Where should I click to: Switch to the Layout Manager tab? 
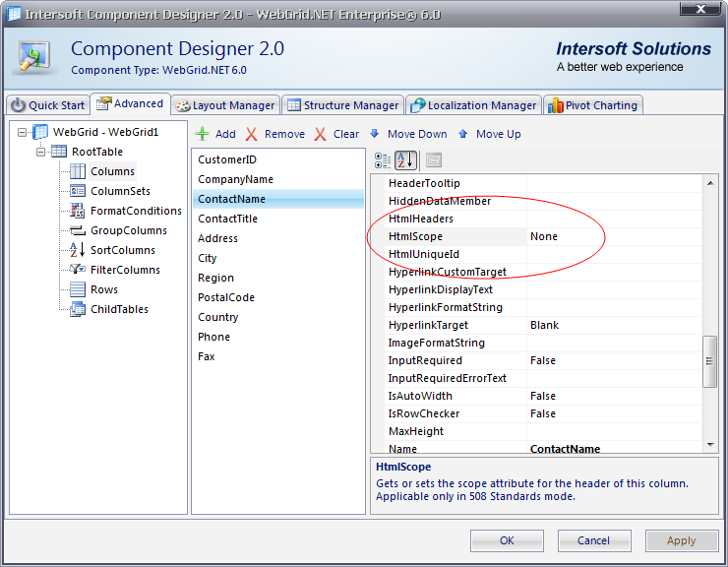225,105
